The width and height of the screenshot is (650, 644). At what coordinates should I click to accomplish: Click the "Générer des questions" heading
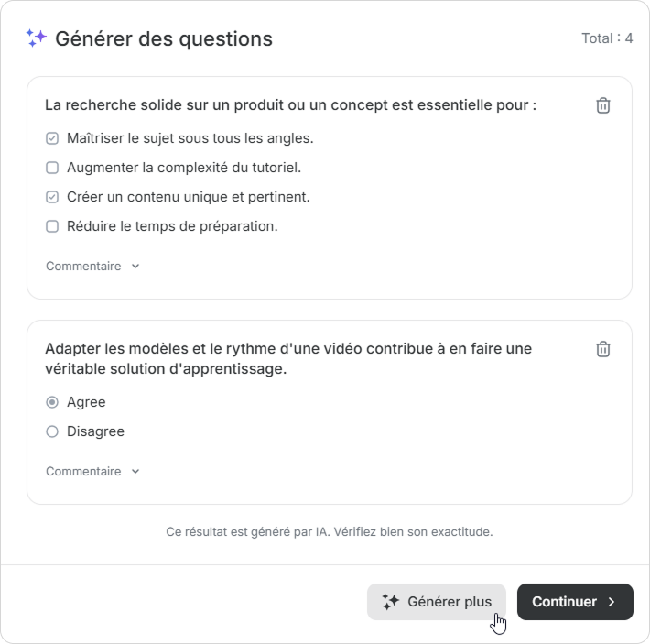pos(164,38)
